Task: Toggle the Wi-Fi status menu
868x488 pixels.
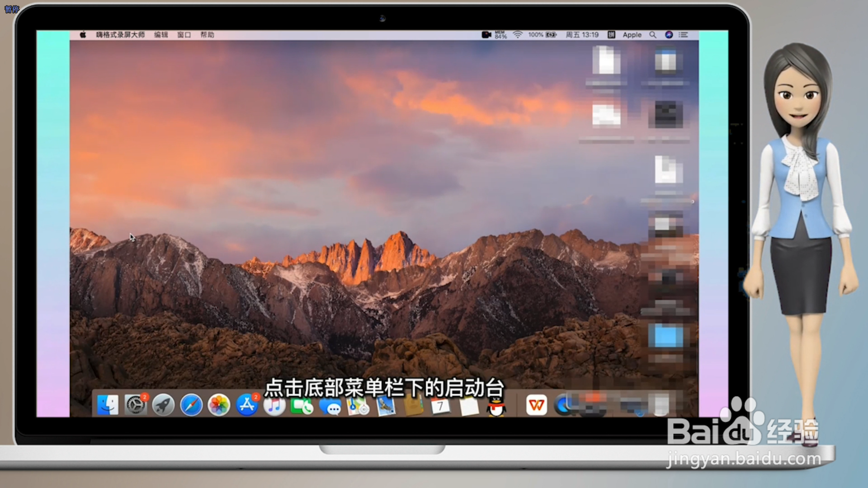Action: (x=518, y=35)
